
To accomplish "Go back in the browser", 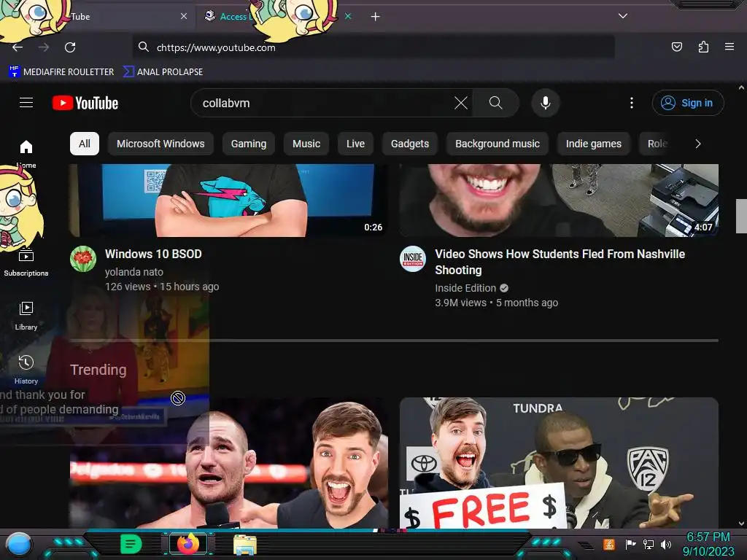I will 18,47.
